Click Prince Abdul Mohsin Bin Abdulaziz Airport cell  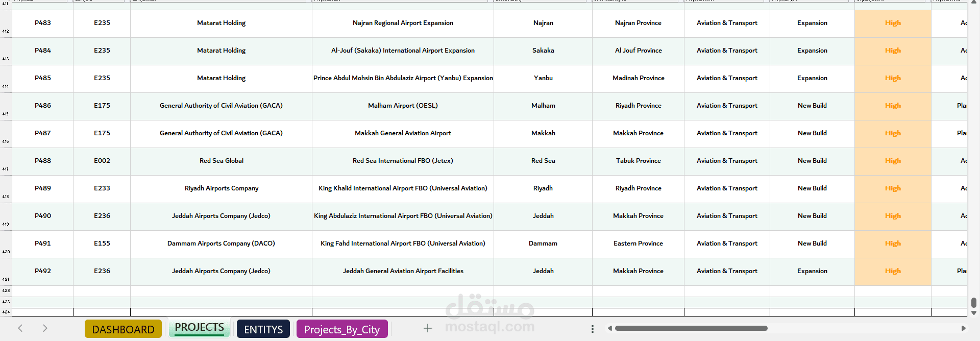pyautogui.click(x=403, y=79)
